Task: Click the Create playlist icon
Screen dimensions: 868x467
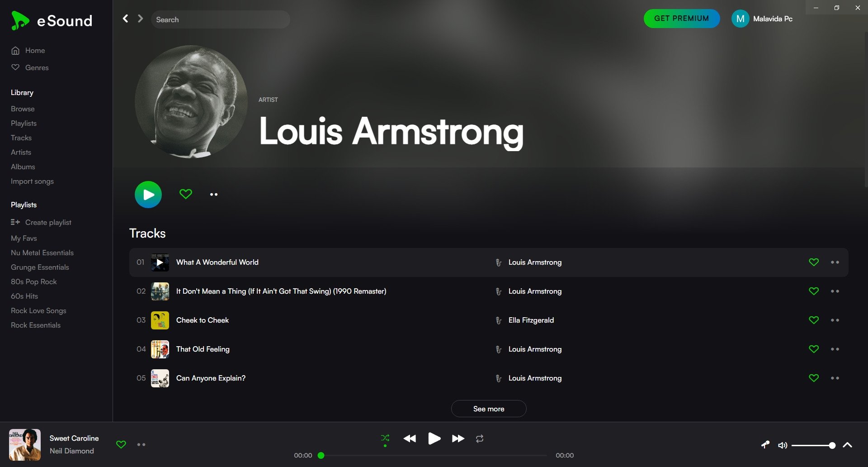Action: 15,222
